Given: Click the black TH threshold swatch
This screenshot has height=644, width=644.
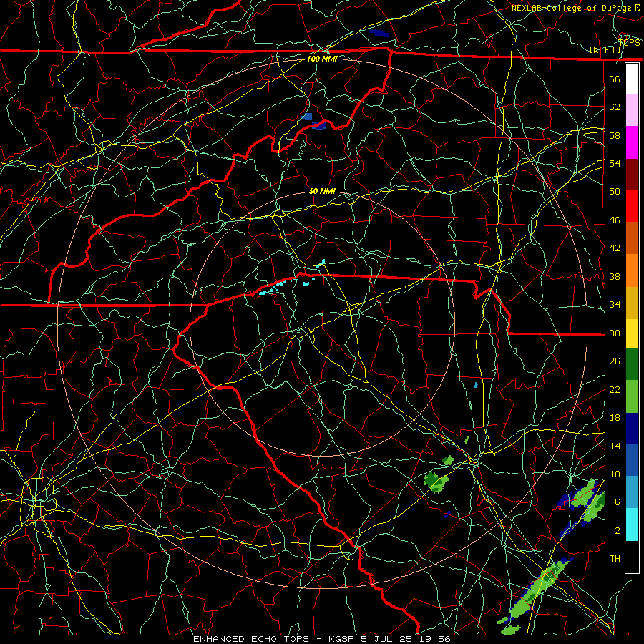Looking at the screenshot, I should click(632, 557).
